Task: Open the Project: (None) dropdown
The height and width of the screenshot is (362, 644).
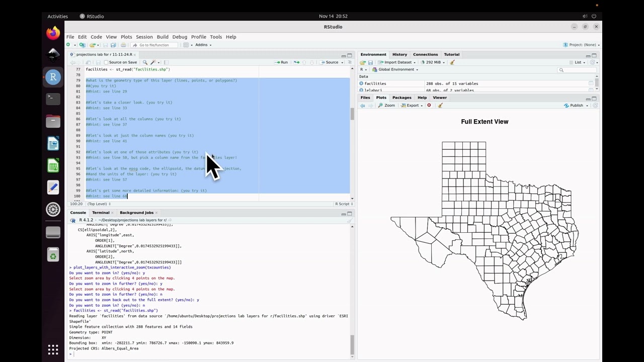Action: pos(581,45)
